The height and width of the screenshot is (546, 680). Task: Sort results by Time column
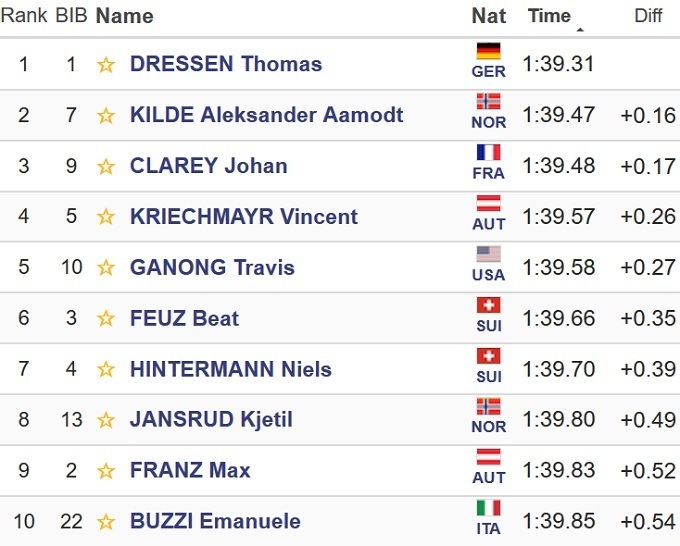[549, 16]
